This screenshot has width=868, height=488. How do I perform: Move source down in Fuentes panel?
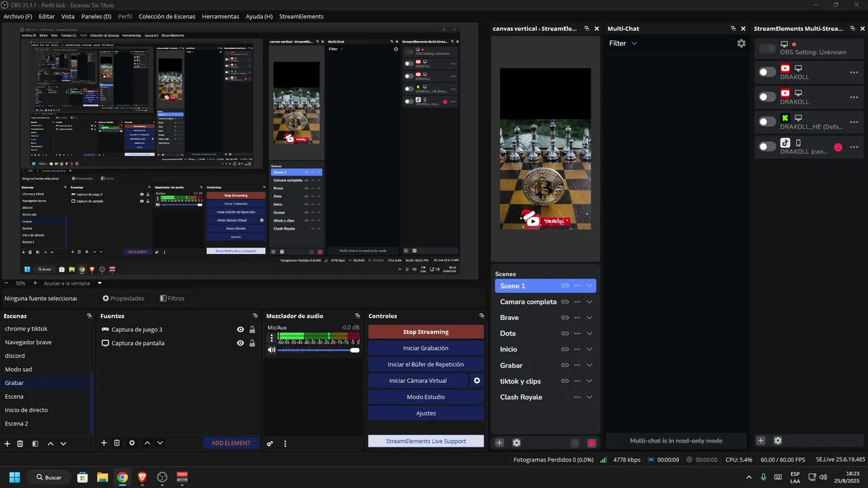[x=160, y=443]
